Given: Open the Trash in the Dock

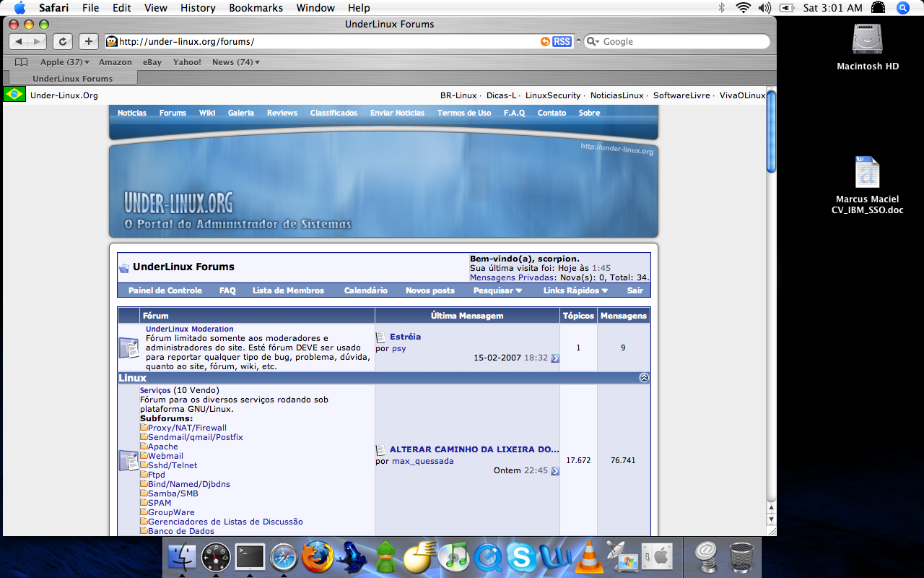Looking at the screenshot, I should 742,557.
